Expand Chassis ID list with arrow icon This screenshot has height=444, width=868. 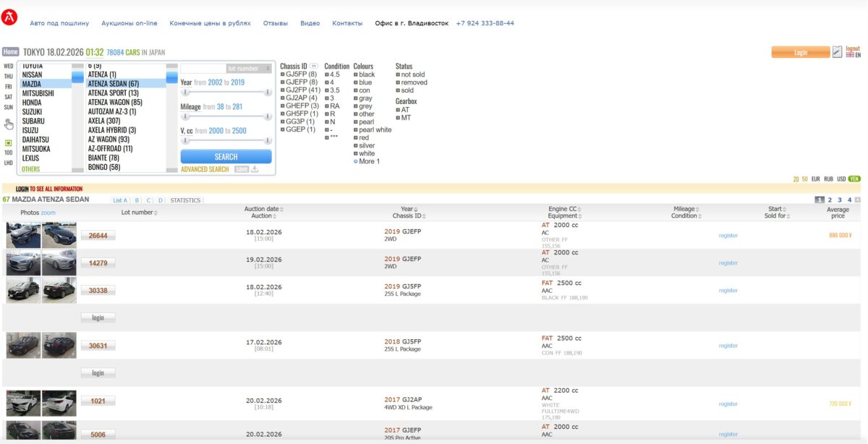point(314,67)
